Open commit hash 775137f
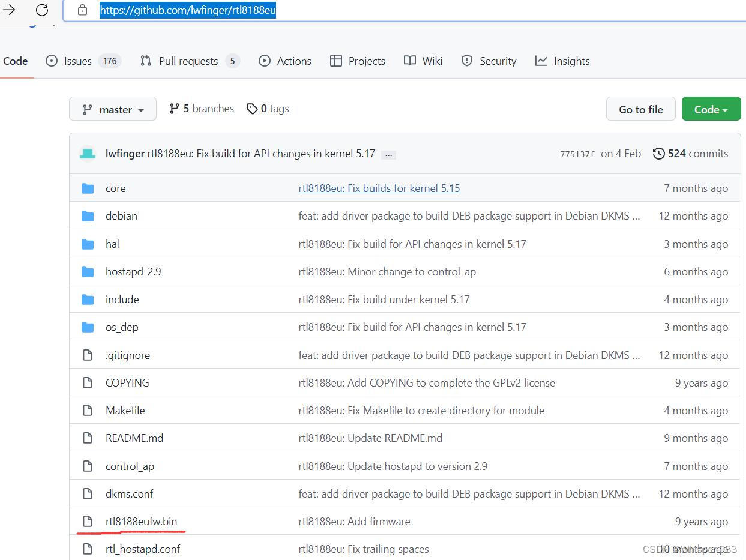 pos(577,154)
